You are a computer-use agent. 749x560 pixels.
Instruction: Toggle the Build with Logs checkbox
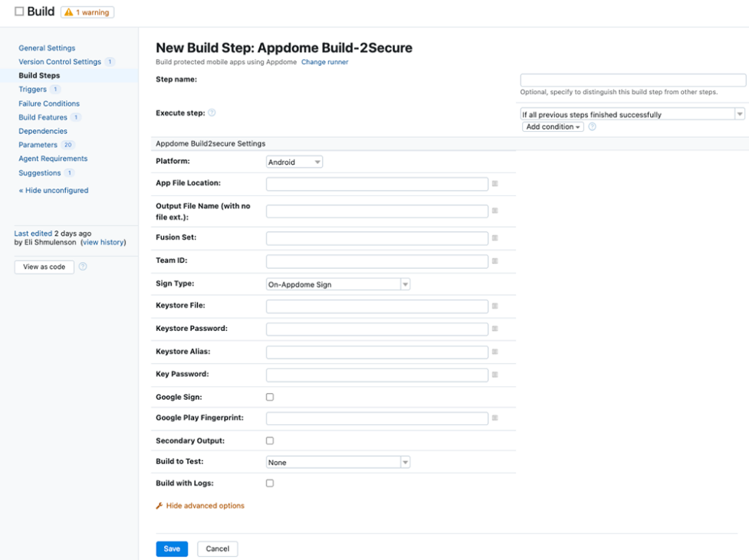pos(270,483)
